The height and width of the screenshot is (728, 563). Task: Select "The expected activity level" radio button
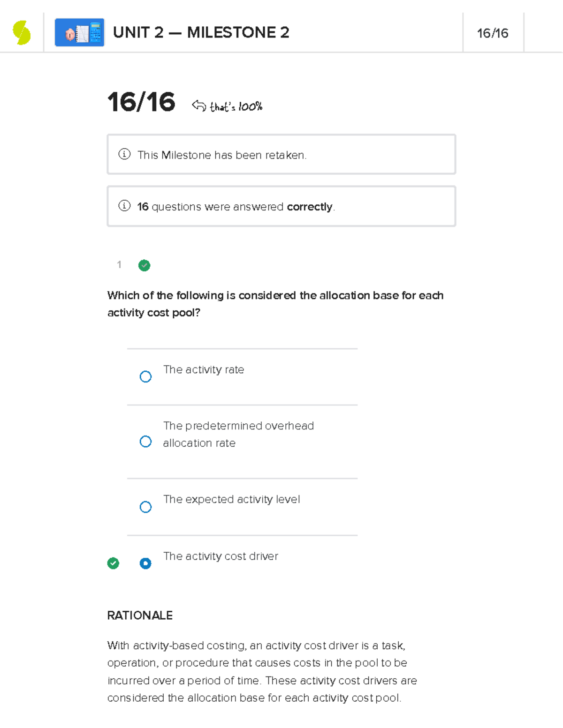click(x=145, y=507)
